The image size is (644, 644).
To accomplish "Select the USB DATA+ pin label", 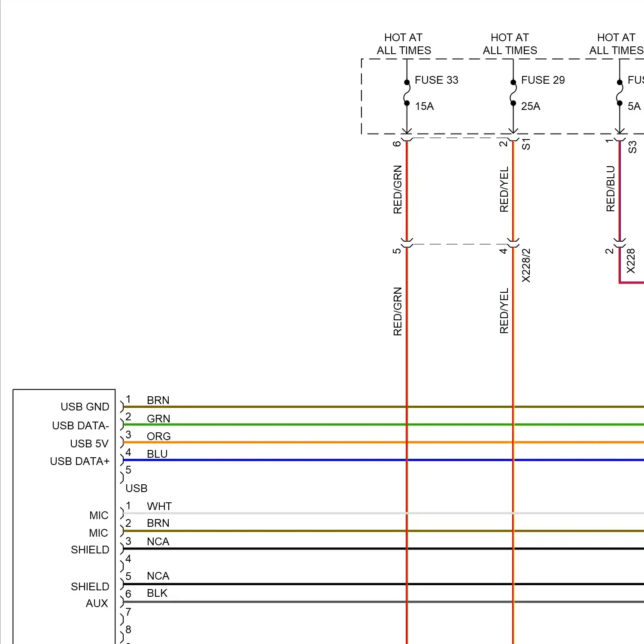I will [80, 462].
